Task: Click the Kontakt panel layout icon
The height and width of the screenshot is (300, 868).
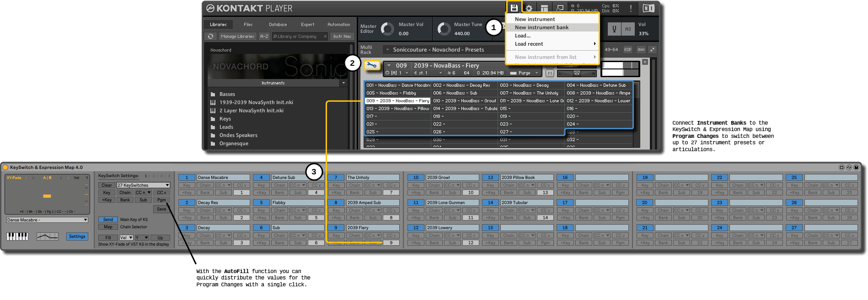Action: (x=544, y=8)
